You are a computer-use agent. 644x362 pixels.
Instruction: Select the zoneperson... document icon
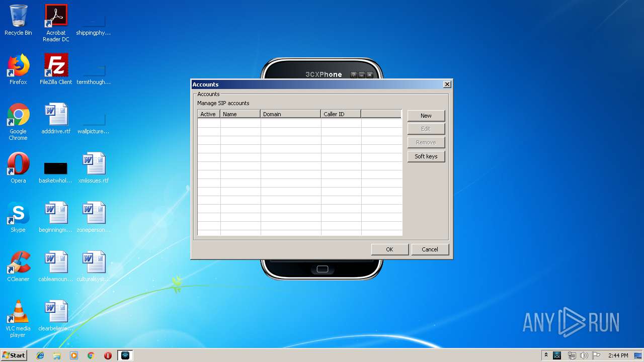click(x=94, y=218)
